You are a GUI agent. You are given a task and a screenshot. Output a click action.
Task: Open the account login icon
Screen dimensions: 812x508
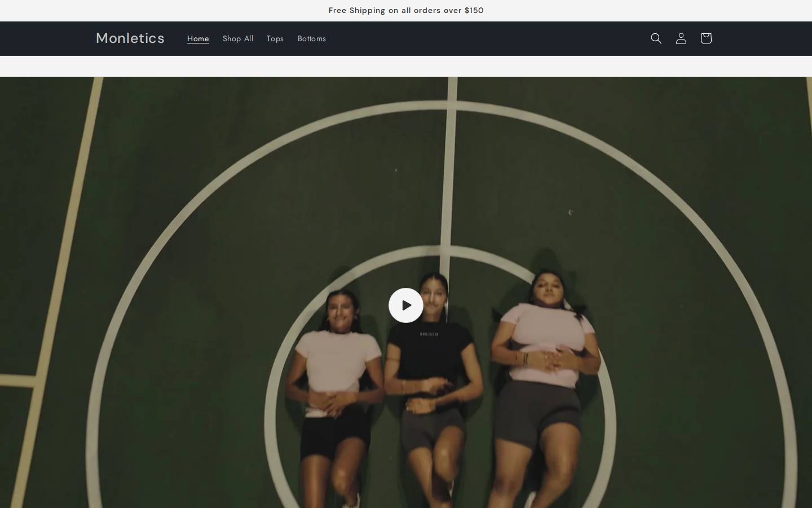click(681, 38)
